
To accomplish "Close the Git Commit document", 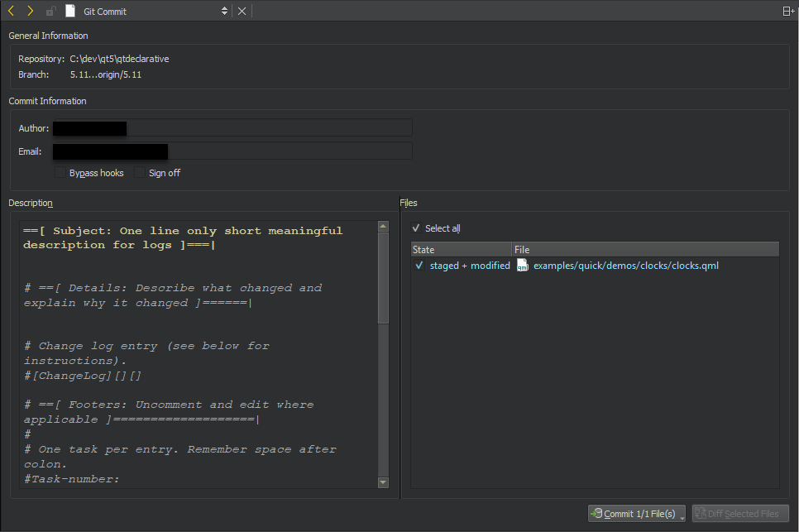I will [242, 12].
